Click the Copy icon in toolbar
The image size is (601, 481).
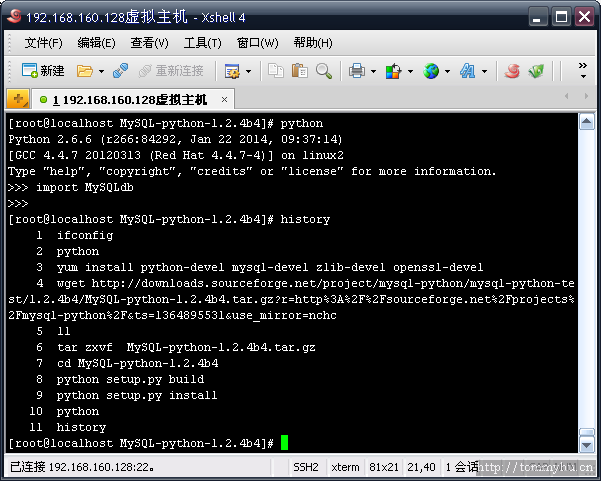pyautogui.click(x=276, y=71)
